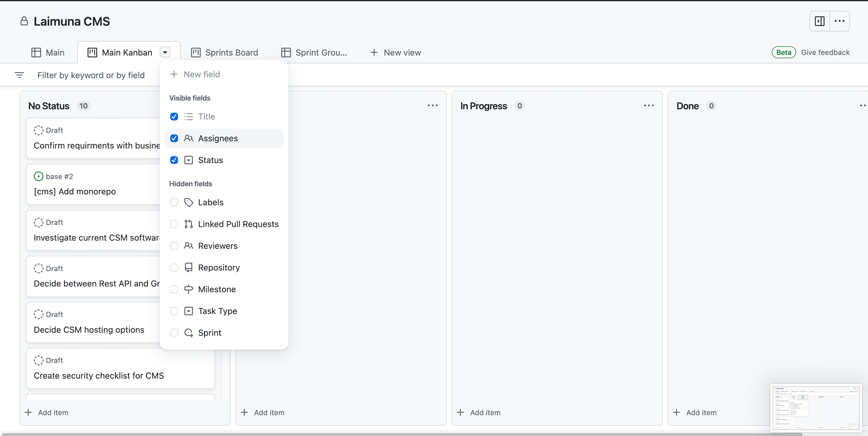
Task: Click the Reviewers people icon
Action: click(189, 246)
